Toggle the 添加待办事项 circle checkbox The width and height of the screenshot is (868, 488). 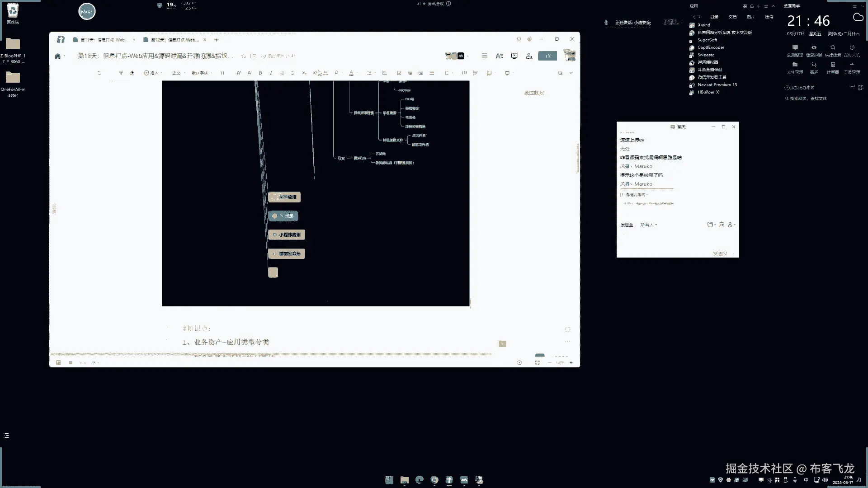(787, 88)
